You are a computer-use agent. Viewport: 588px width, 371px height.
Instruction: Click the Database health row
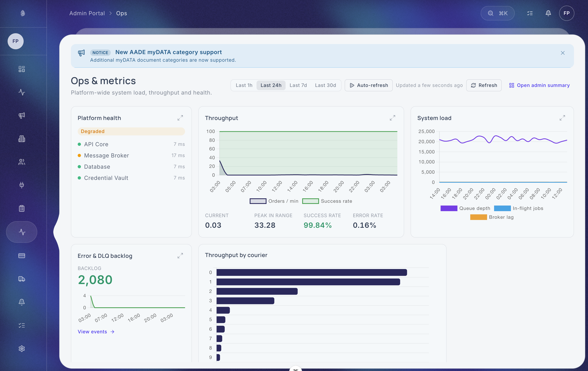(131, 167)
